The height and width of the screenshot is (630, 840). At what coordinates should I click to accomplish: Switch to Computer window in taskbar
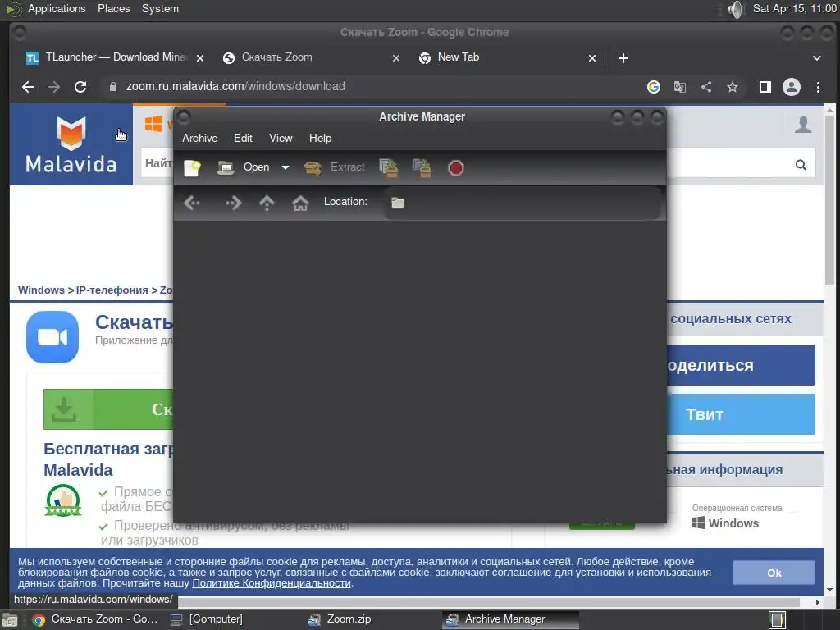(207, 619)
